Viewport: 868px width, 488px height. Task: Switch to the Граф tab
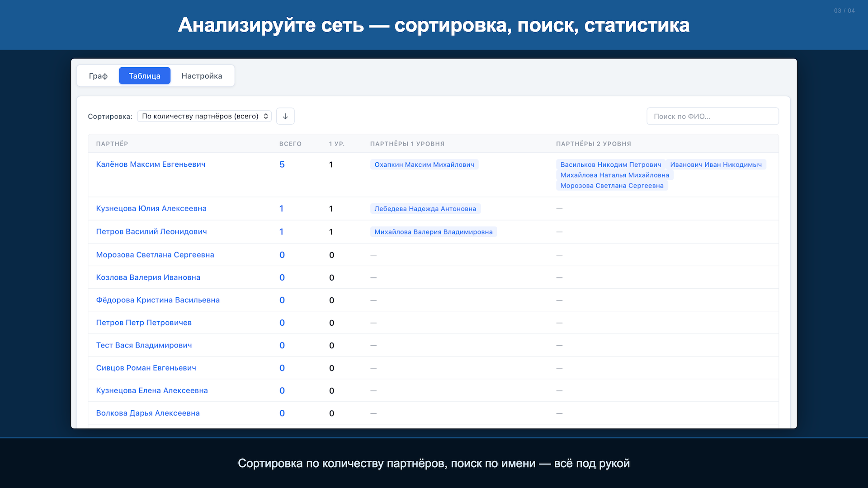98,76
